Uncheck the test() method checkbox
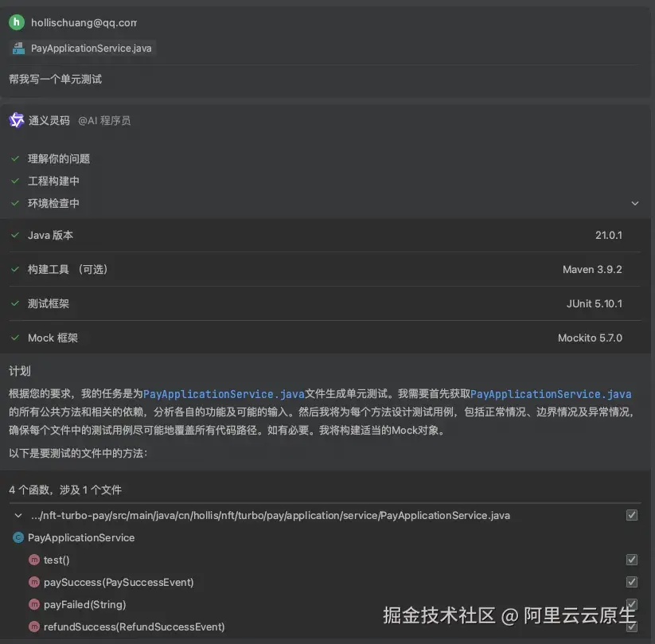The image size is (655, 644). click(x=632, y=560)
